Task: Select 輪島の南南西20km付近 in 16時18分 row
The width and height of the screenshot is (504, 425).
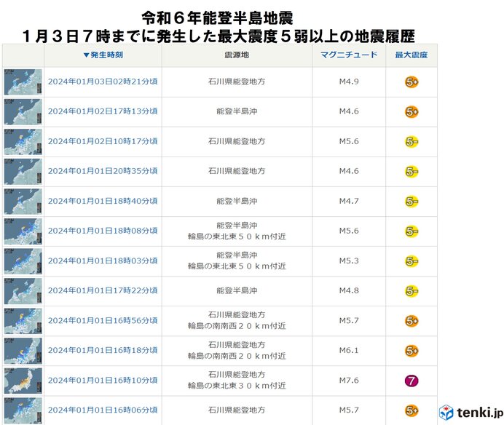Action: point(237,356)
